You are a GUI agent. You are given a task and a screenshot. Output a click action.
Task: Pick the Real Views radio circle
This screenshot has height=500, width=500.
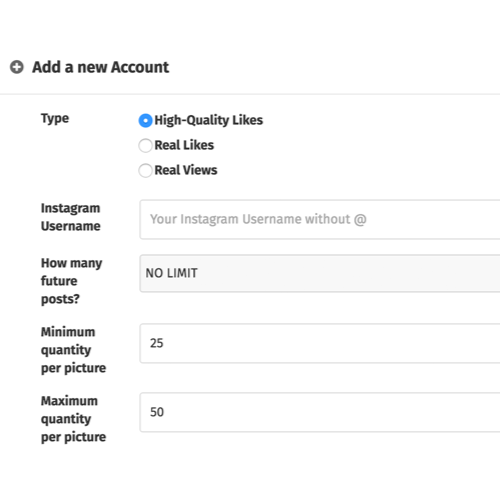[145, 170]
